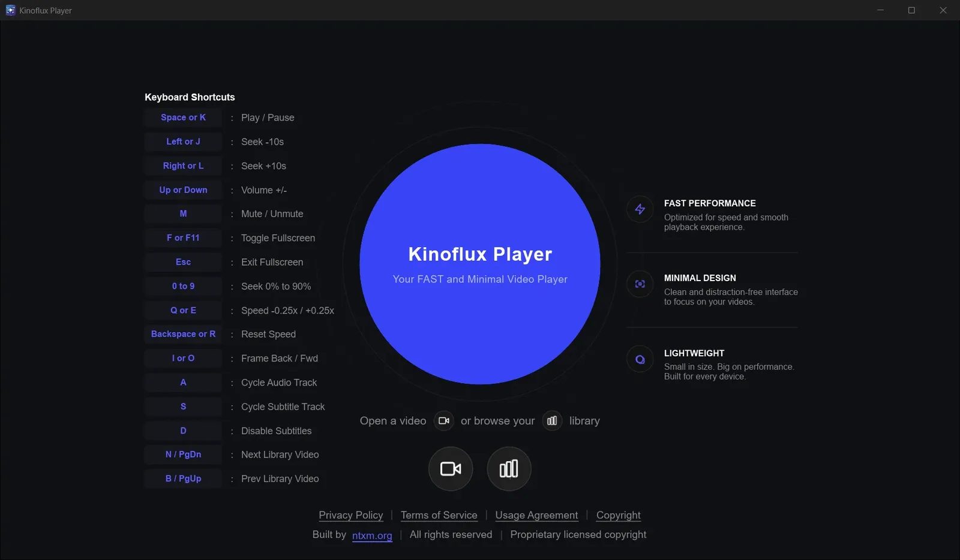Click the 'Left or J' shortcut key
This screenshot has width=960, height=560.
[x=183, y=141]
